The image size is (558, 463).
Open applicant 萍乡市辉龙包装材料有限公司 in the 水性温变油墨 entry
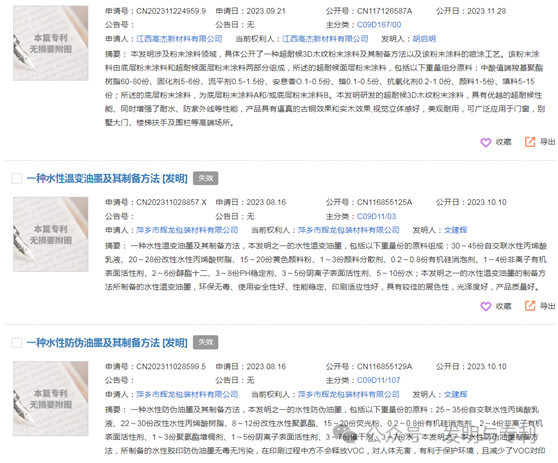(x=187, y=230)
